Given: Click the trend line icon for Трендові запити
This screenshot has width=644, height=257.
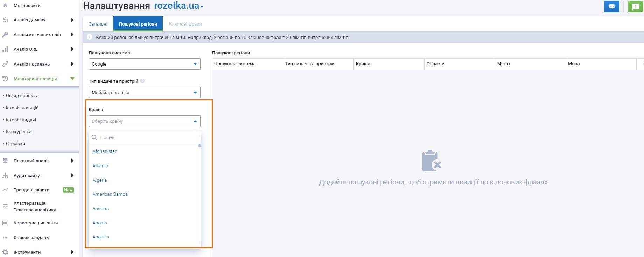Looking at the screenshot, I should 5,190.
